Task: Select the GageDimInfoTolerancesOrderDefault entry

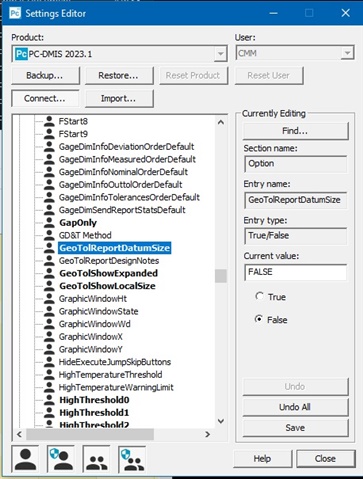Action: (x=129, y=197)
